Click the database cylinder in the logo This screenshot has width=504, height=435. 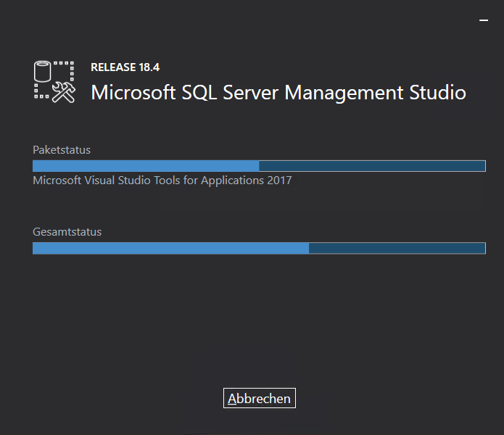coord(44,72)
